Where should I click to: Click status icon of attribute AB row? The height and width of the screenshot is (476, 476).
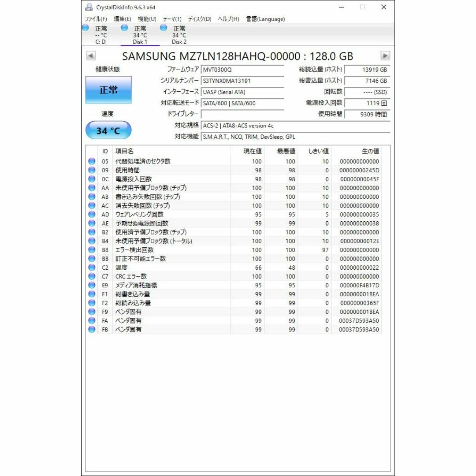click(92, 197)
